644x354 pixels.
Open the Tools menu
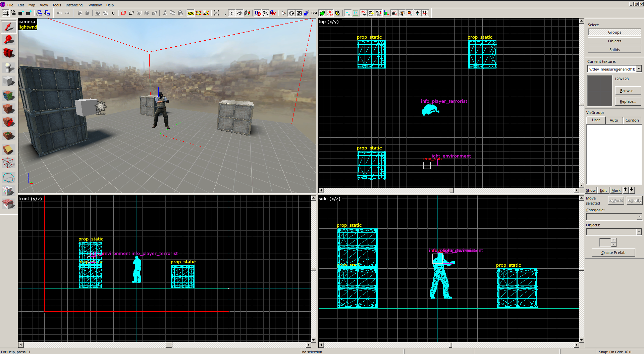(57, 5)
